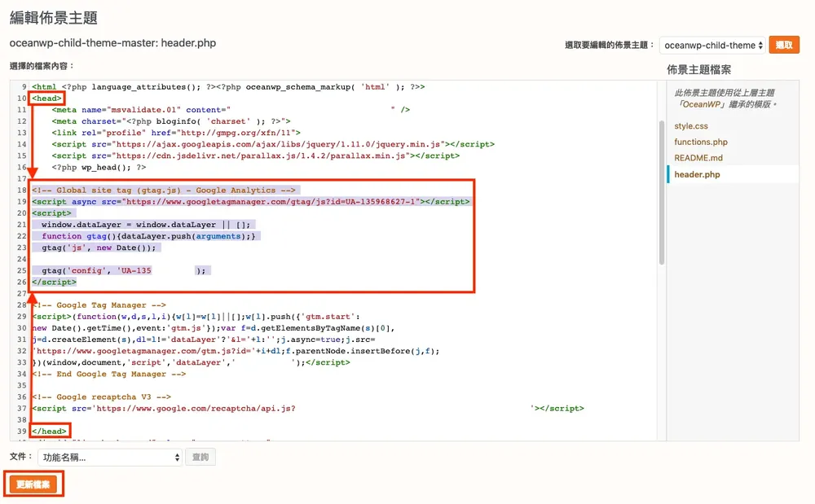Open style.css in theme files
Image resolution: width=815 pixels, height=504 pixels.
pos(691,126)
